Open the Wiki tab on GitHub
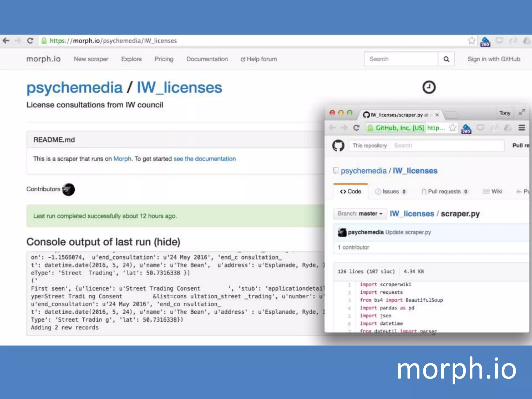 (x=493, y=191)
